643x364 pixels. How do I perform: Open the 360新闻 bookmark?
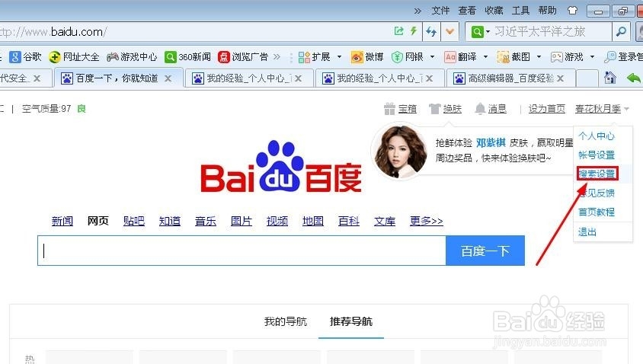188,57
